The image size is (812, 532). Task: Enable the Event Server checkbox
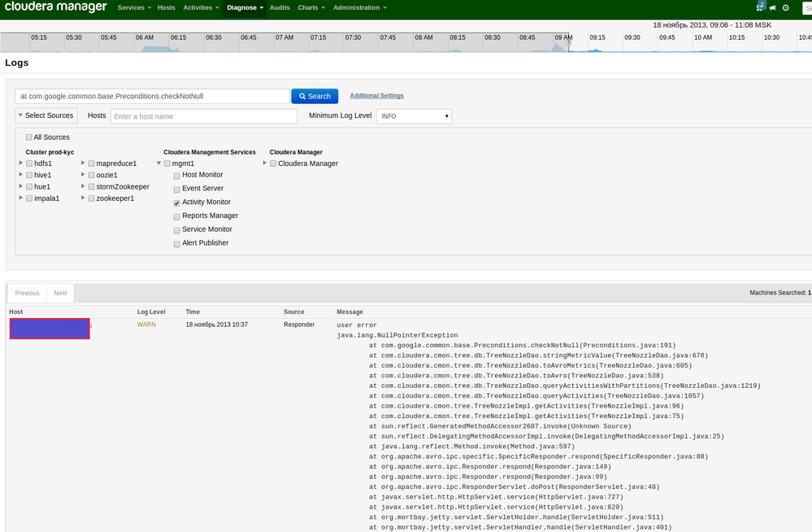point(176,189)
